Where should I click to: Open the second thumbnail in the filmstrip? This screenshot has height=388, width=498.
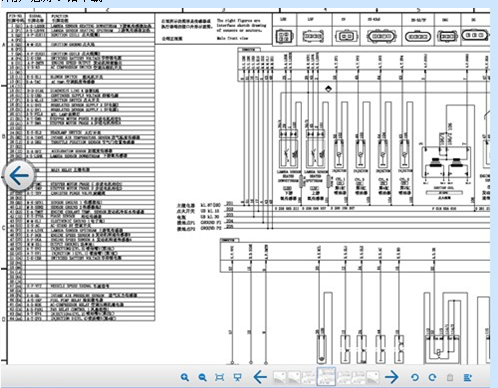click(x=294, y=377)
